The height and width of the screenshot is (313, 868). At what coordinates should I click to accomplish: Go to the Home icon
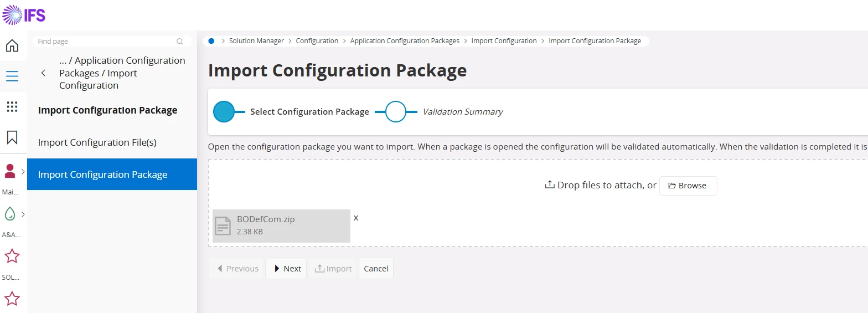[12, 45]
